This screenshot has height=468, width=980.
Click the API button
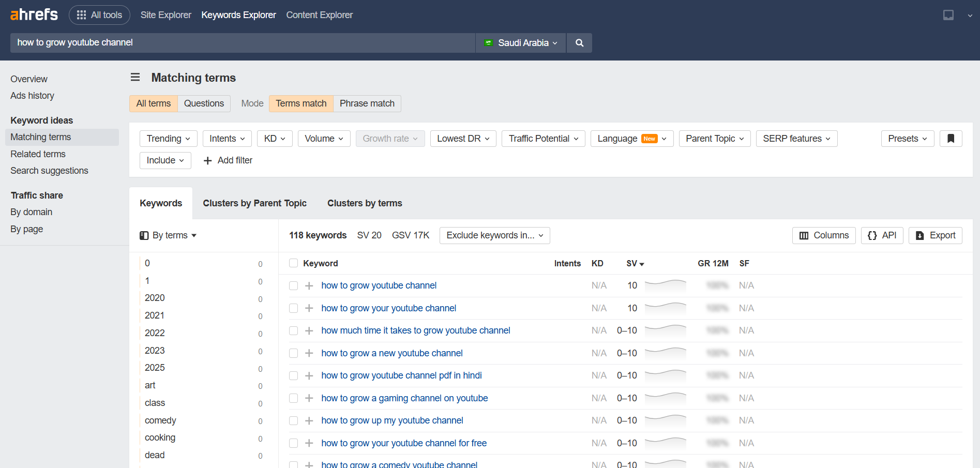click(882, 235)
